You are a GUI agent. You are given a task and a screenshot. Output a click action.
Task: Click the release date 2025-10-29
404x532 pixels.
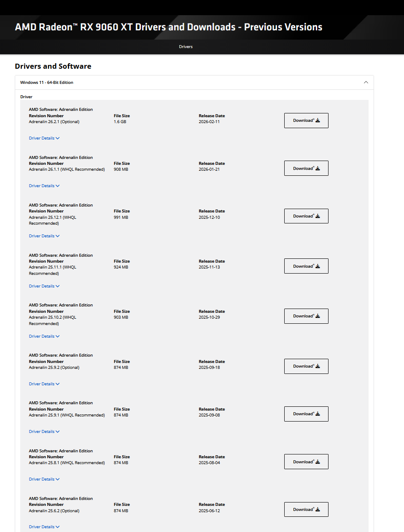(x=209, y=317)
